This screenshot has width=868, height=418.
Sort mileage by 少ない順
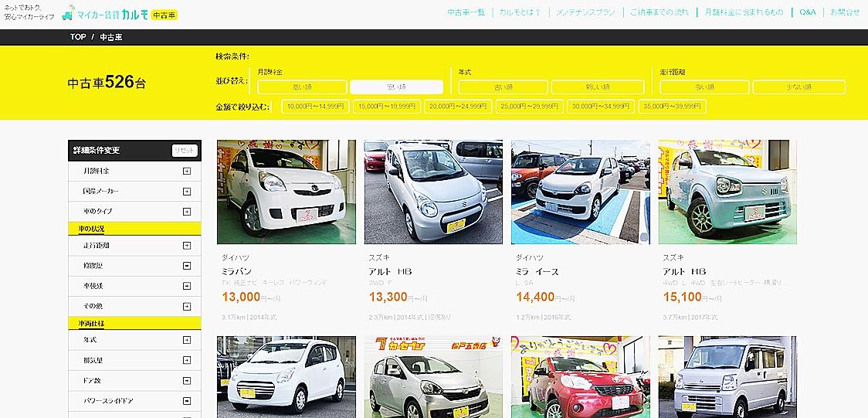click(798, 87)
